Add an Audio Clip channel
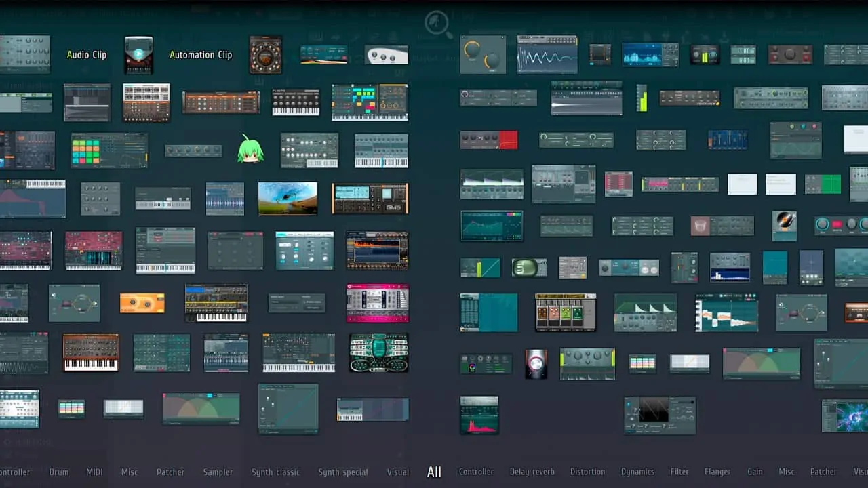868x488 pixels. pos(87,55)
